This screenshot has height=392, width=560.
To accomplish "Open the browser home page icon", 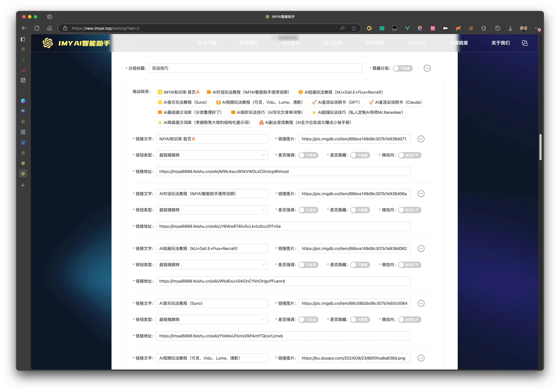I will point(49,28).
